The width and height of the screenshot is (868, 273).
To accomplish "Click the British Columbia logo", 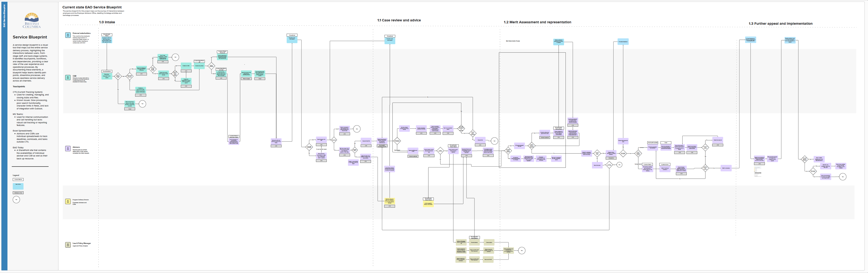I will tap(32, 20).
